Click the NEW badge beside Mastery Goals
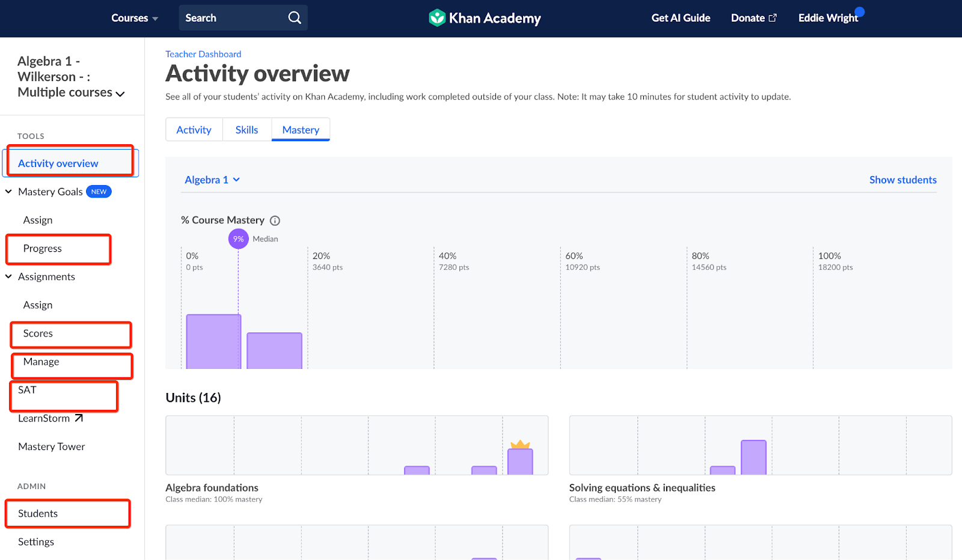The image size is (962, 560). point(99,192)
